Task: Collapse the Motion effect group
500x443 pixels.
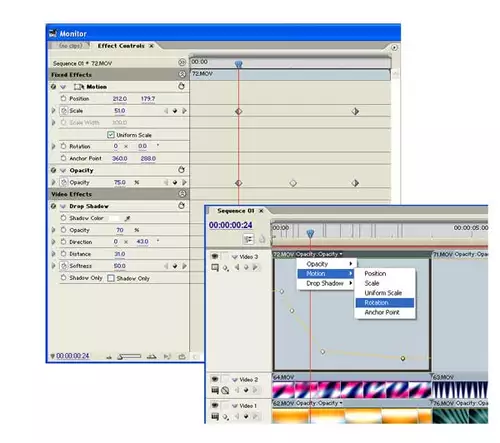Action: [x=63, y=87]
